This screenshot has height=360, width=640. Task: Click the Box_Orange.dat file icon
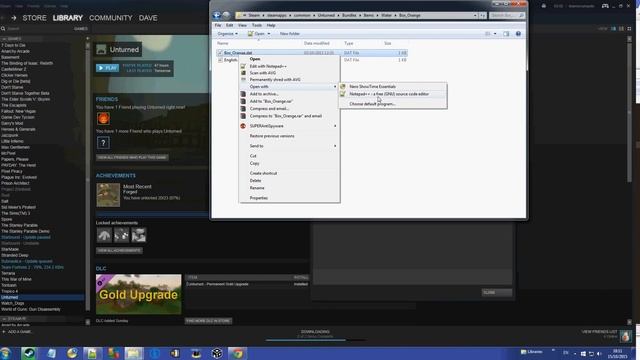[220, 53]
